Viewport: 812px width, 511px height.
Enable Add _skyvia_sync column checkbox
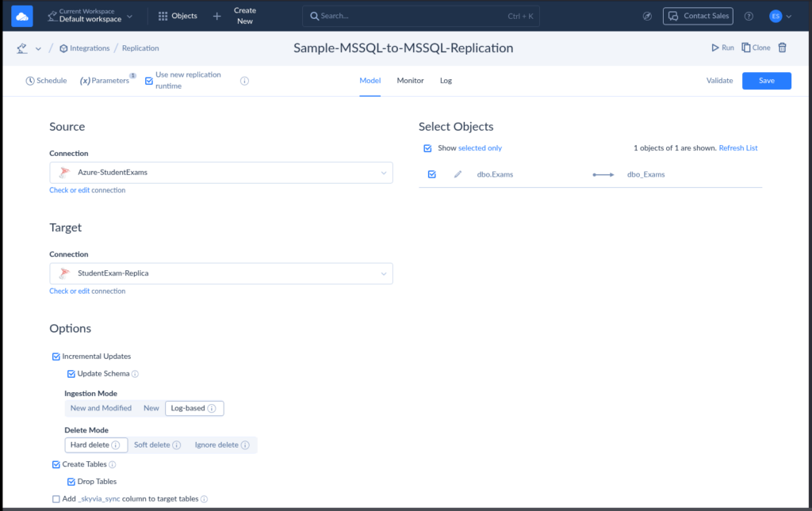pos(56,499)
